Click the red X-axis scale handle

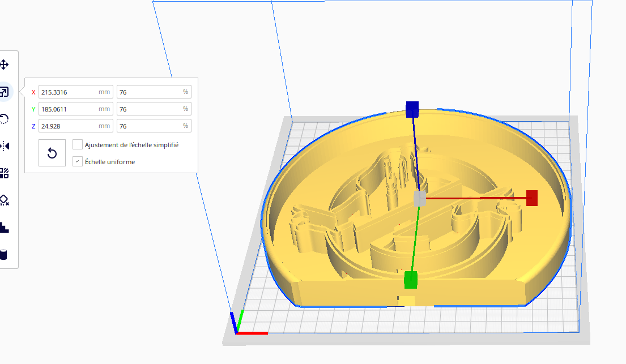pyautogui.click(x=531, y=198)
